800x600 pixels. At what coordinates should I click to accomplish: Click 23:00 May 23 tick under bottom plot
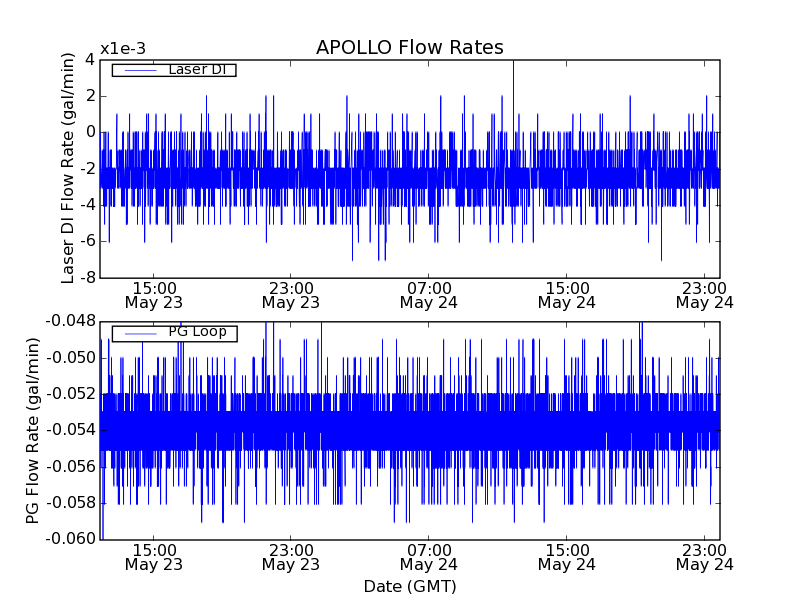click(x=291, y=556)
